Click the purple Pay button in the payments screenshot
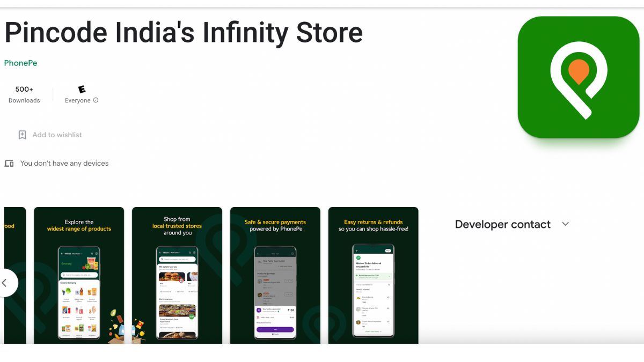Image resolution: width=644 pixels, height=362 pixels. click(x=275, y=329)
